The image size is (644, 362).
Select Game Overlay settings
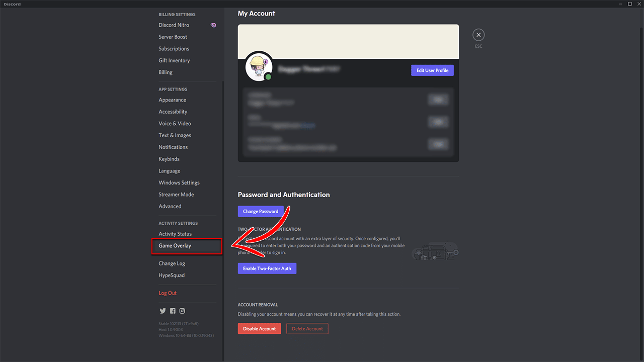(x=187, y=246)
